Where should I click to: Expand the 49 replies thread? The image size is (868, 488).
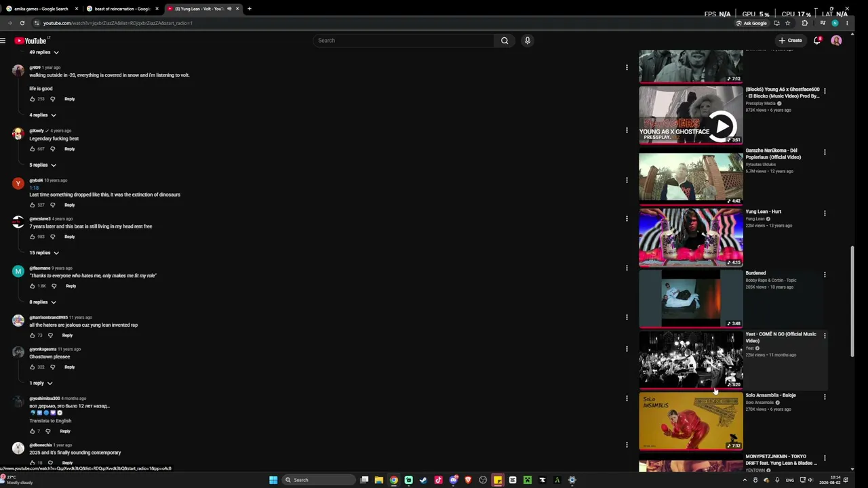pyautogui.click(x=44, y=52)
